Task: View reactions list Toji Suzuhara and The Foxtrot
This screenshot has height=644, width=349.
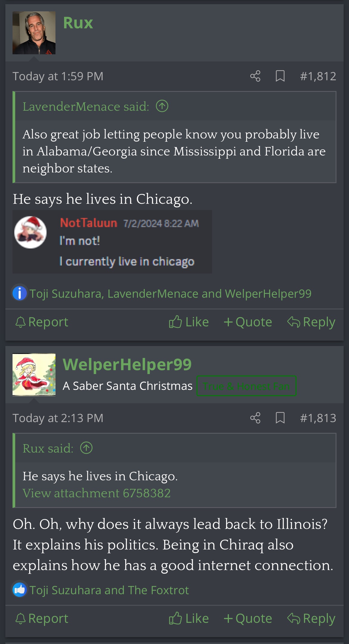Action: (109, 590)
